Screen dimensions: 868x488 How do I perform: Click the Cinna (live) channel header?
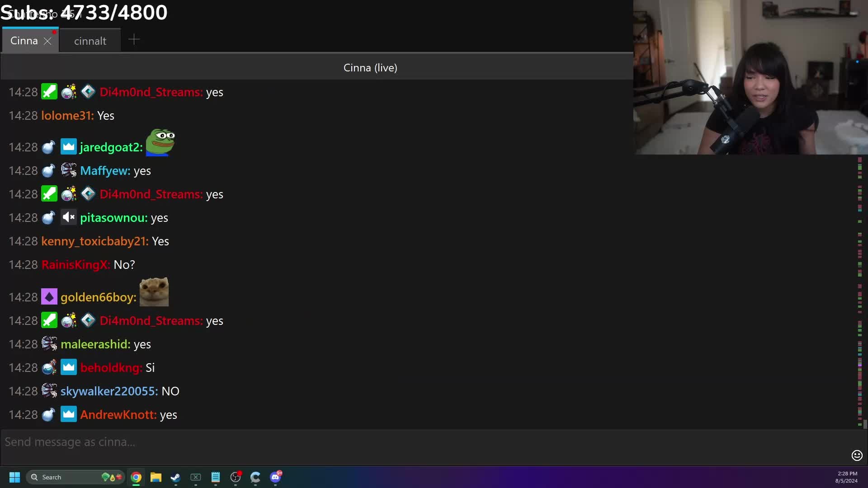point(370,67)
